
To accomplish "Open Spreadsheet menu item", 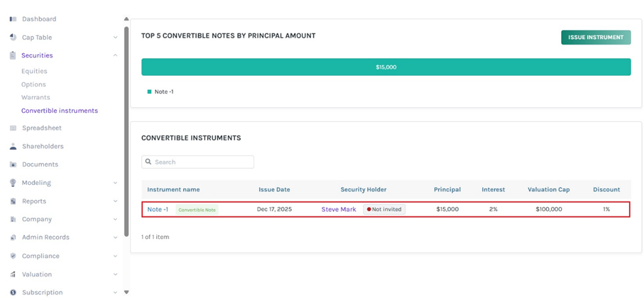I will coord(42,128).
